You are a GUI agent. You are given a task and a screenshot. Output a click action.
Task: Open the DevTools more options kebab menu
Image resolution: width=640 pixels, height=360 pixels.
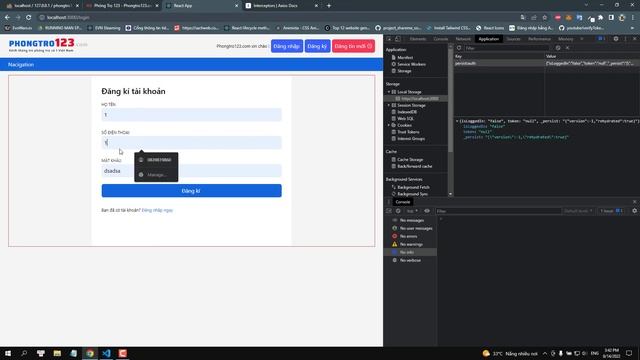[x=625, y=39]
